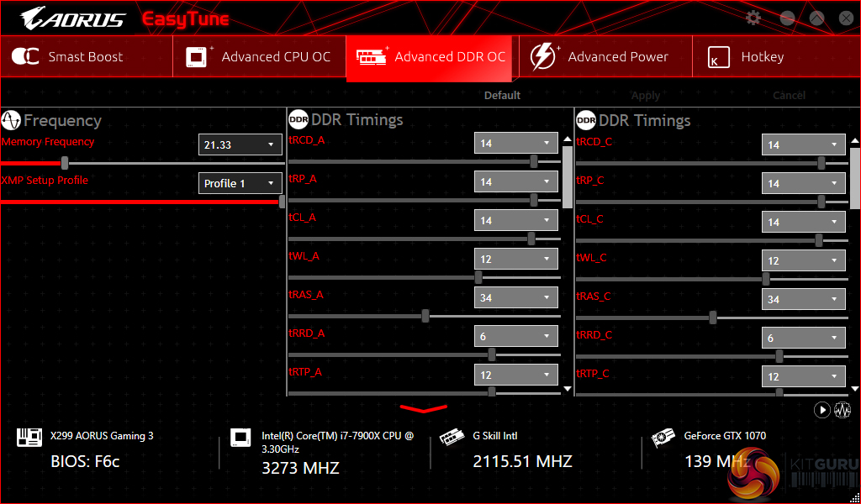Open the tRAS_C value dropdown

coord(803,299)
